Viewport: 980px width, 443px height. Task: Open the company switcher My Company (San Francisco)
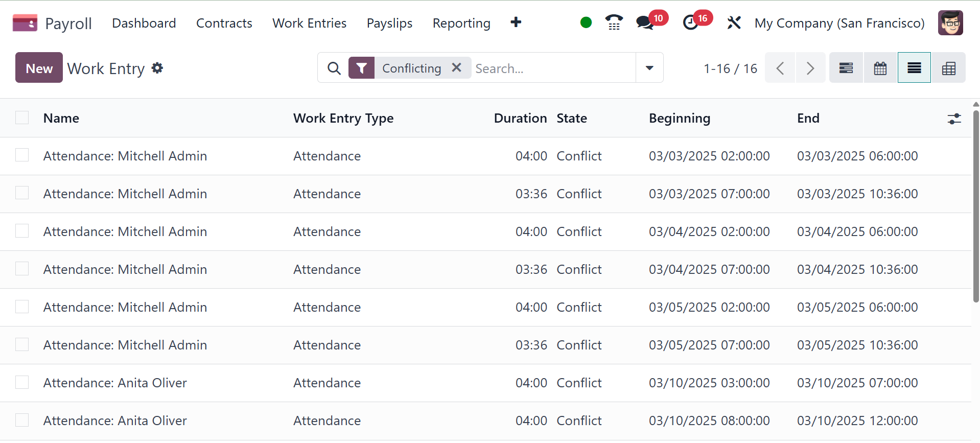(x=839, y=23)
